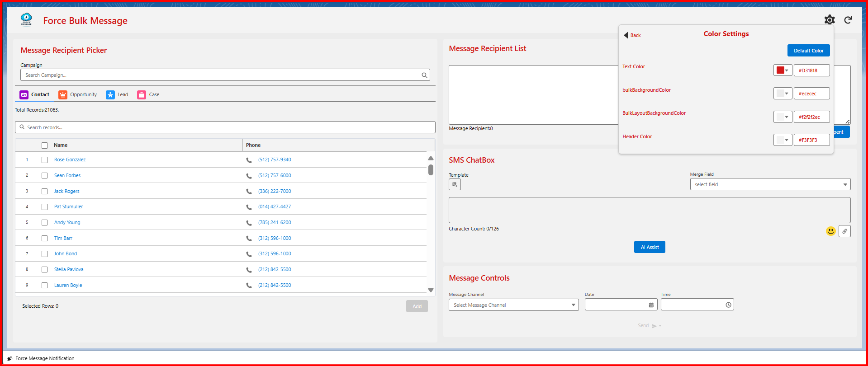Open the bulkBackgroundColor swatch dropdown
The image size is (868, 366).
point(783,94)
